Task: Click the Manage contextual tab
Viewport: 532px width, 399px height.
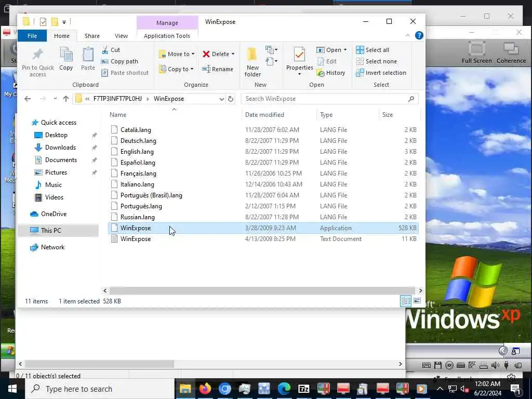Action: point(167,23)
